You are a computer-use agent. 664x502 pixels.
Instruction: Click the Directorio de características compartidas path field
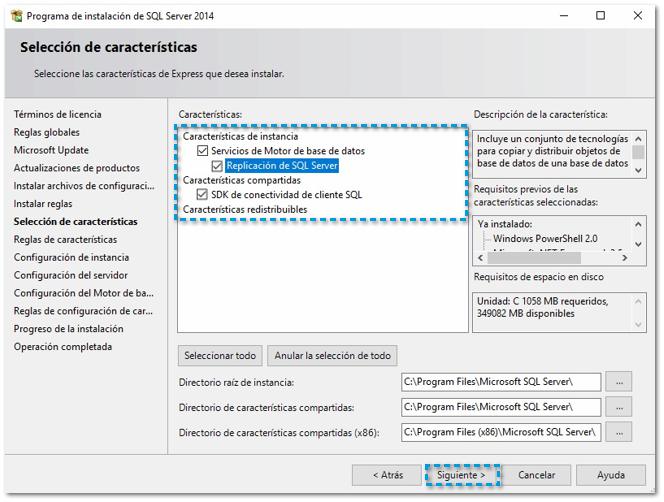click(501, 407)
